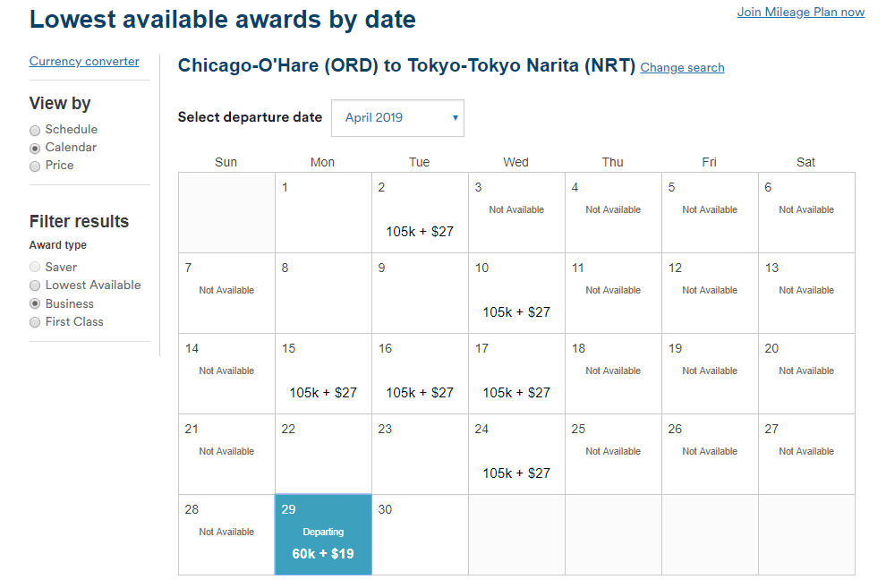
Task: Click Join Mileage Plan now
Action: click(800, 12)
